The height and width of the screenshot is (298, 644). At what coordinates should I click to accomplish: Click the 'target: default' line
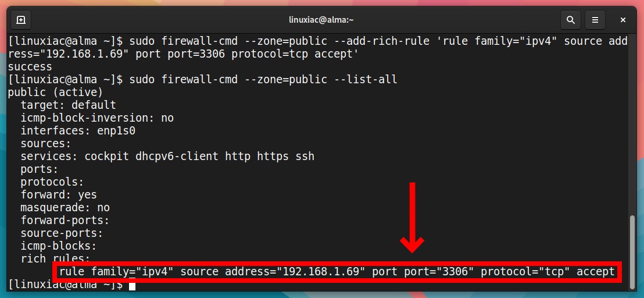pos(69,105)
